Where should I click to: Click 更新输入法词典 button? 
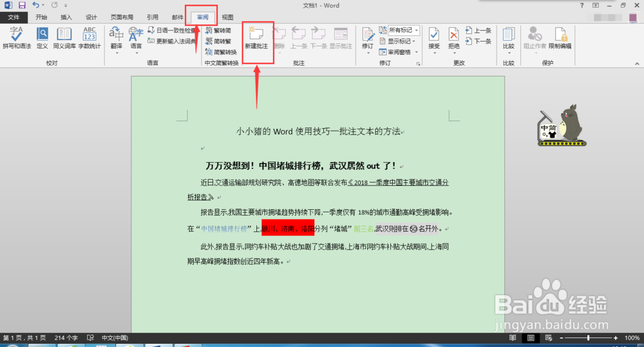172,41
